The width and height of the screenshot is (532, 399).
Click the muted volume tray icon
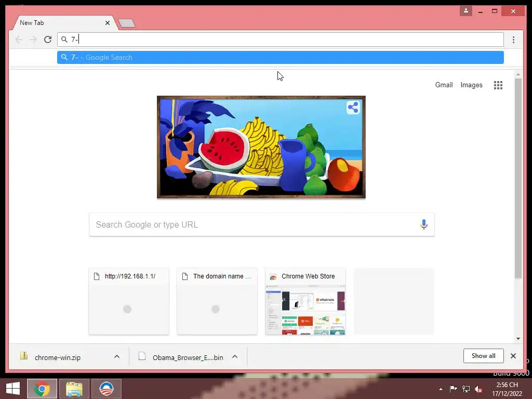click(478, 389)
